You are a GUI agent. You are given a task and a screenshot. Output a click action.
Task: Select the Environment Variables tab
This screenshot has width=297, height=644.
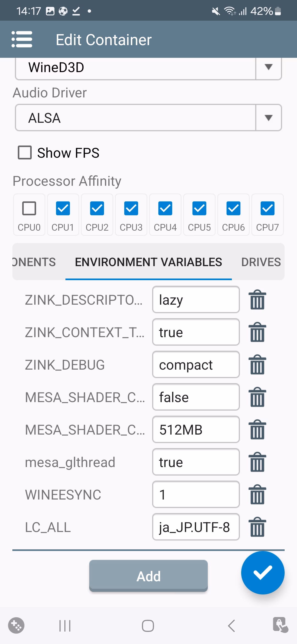148,262
